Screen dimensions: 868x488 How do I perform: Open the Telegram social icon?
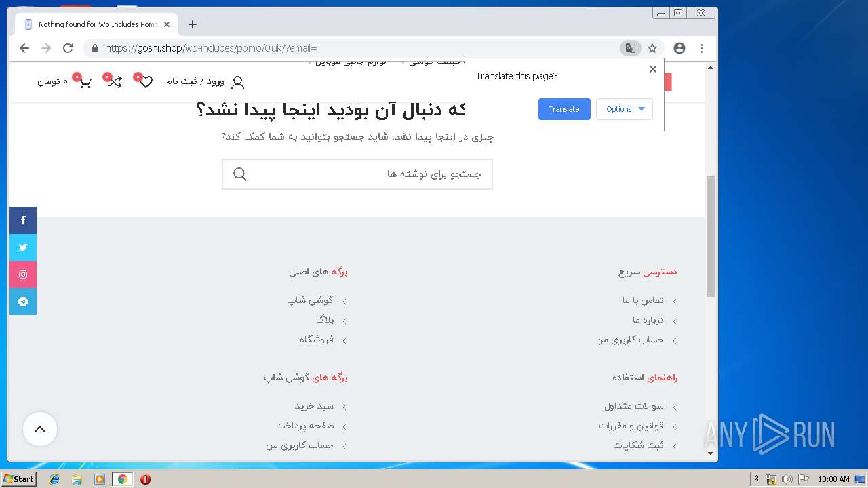coord(23,302)
